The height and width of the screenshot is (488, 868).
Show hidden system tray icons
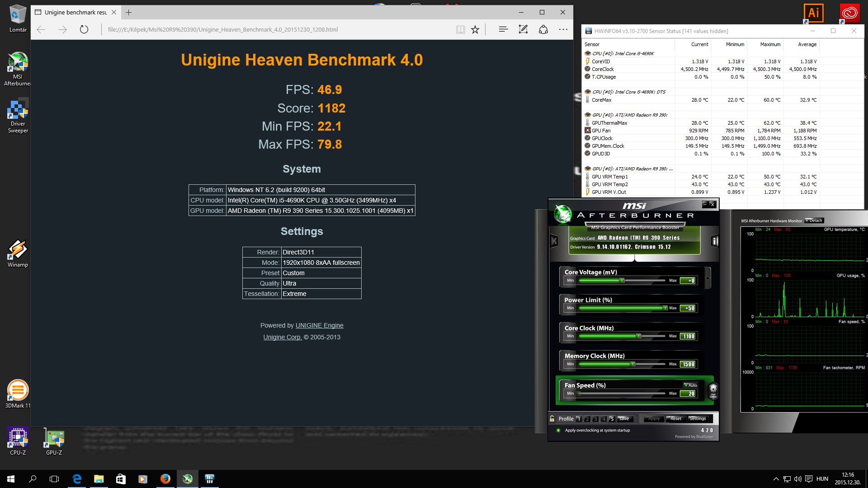tap(776, 479)
